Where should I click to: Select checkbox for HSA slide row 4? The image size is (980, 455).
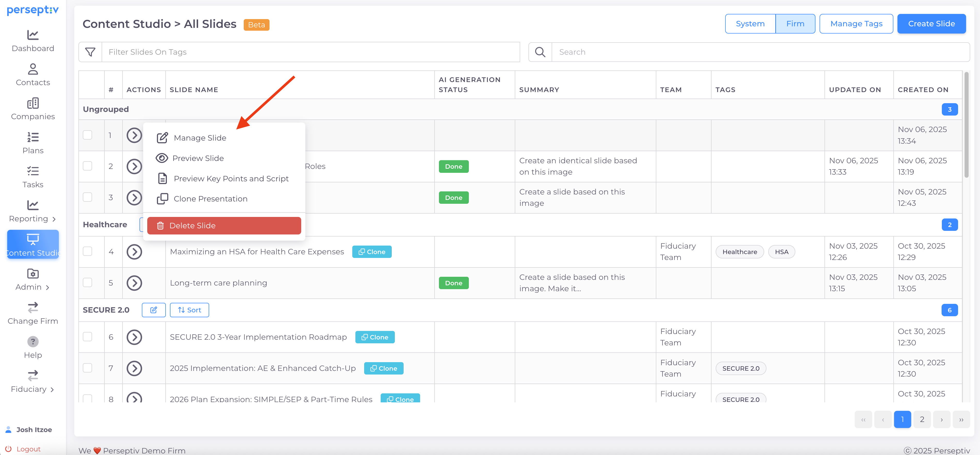click(x=87, y=251)
